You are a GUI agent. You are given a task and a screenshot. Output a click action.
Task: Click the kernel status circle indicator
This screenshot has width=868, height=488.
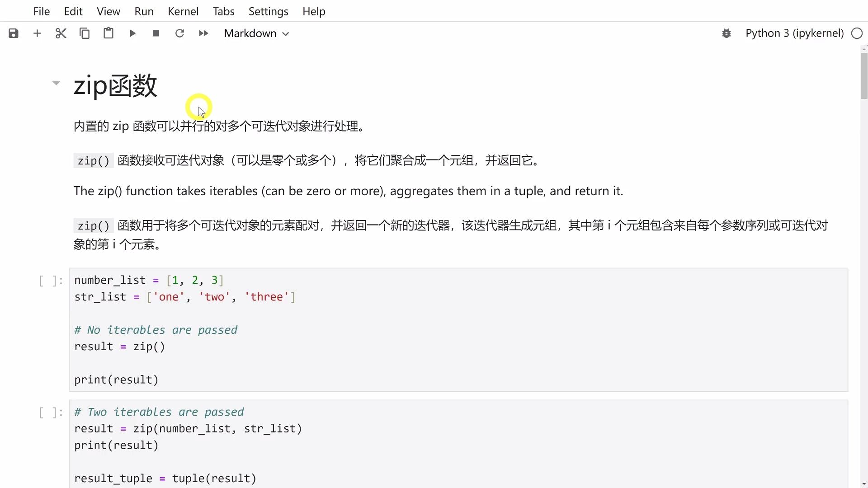pyautogui.click(x=857, y=33)
